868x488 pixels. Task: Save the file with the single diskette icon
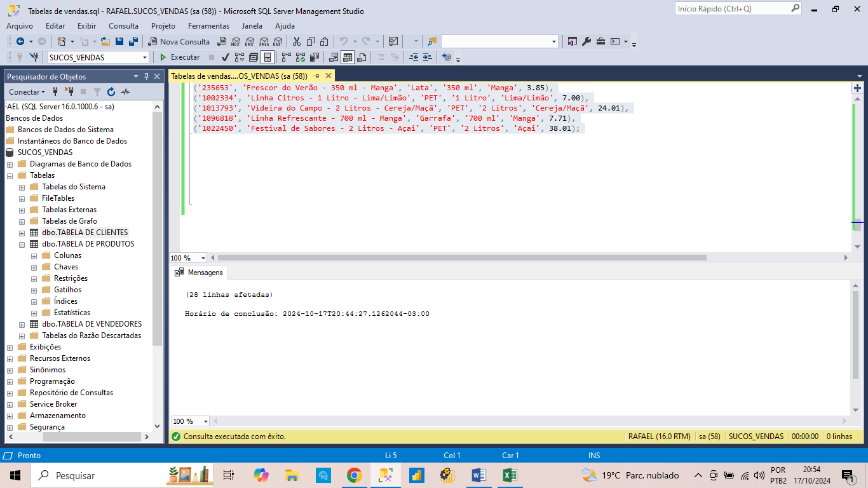119,41
